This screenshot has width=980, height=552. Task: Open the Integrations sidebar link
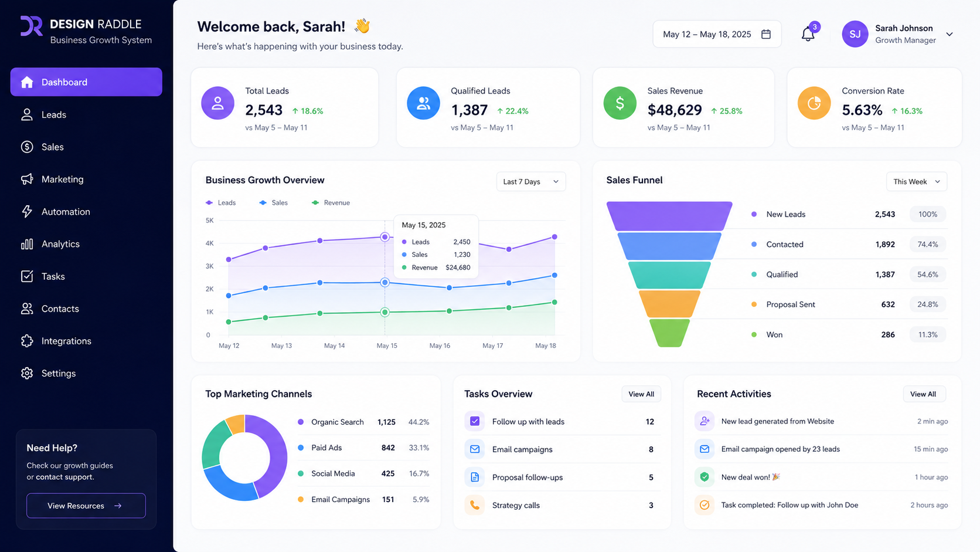click(x=86, y=341)
